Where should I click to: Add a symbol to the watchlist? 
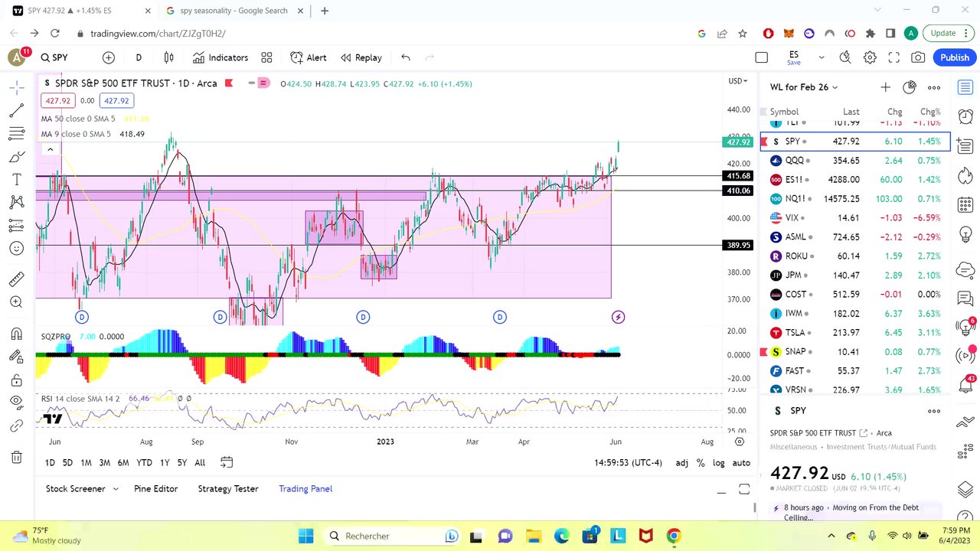point(885,87)
